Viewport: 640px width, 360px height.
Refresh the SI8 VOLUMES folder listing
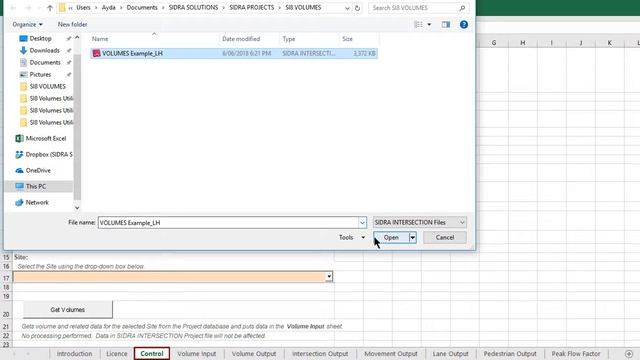tap(357, 8)
